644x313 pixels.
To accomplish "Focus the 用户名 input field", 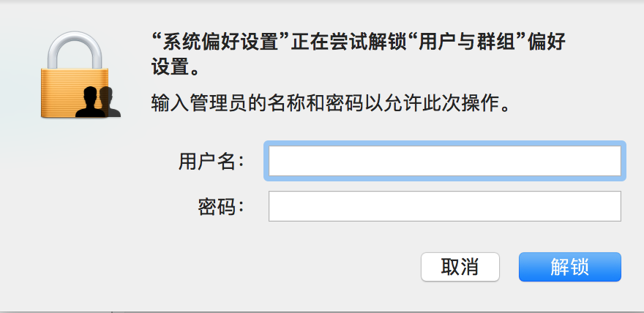I will click(x=444, y=161).
